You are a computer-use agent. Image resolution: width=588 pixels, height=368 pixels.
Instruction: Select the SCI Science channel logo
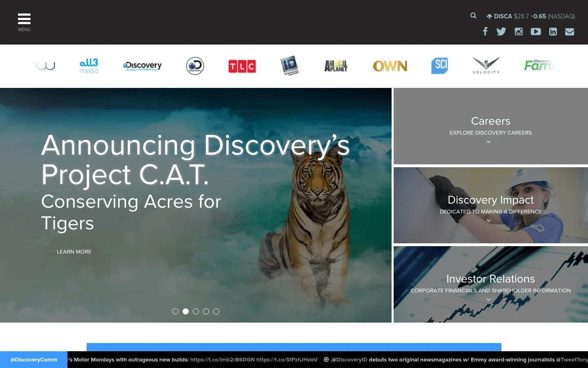click(x=439, y=65)
